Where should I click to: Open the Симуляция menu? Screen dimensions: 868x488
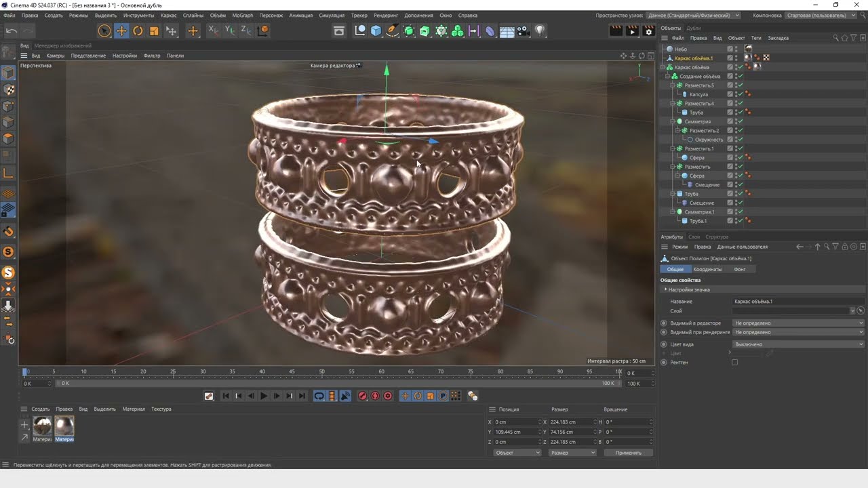(x=332, y=15)
